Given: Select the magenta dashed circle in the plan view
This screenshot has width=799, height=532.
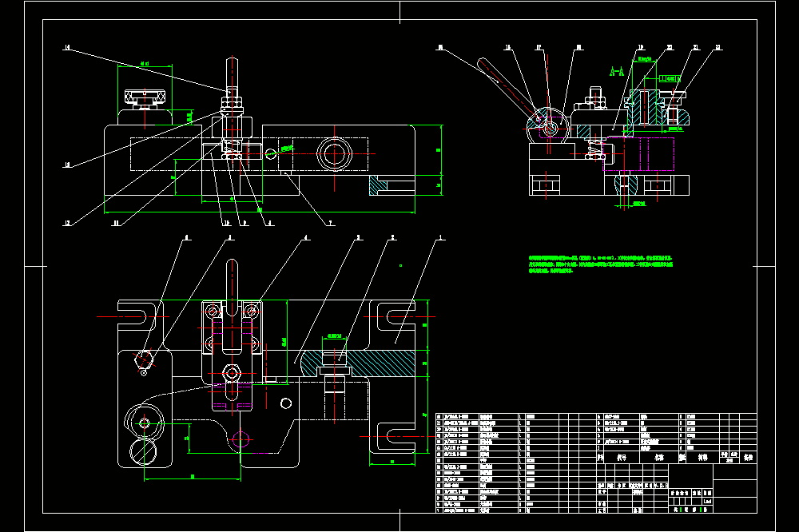Looking at the screenshot, I should pos(241,439).
